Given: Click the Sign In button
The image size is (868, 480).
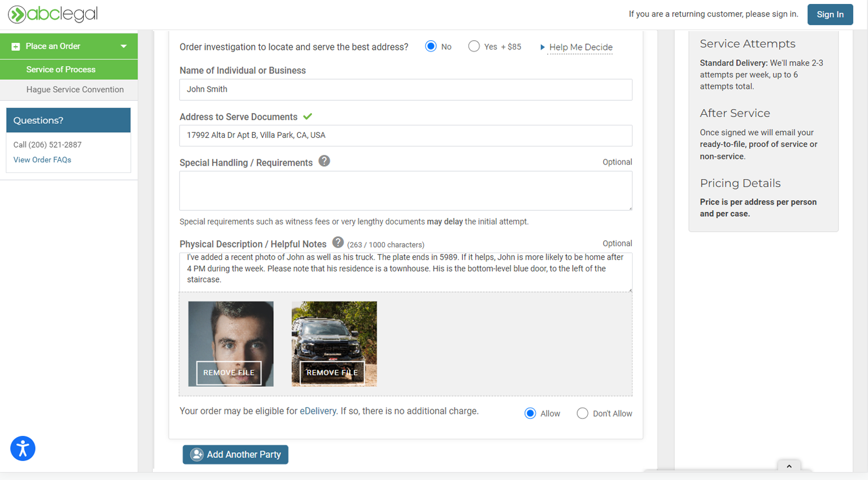Looking at the screenshot, I should [830, 15].
